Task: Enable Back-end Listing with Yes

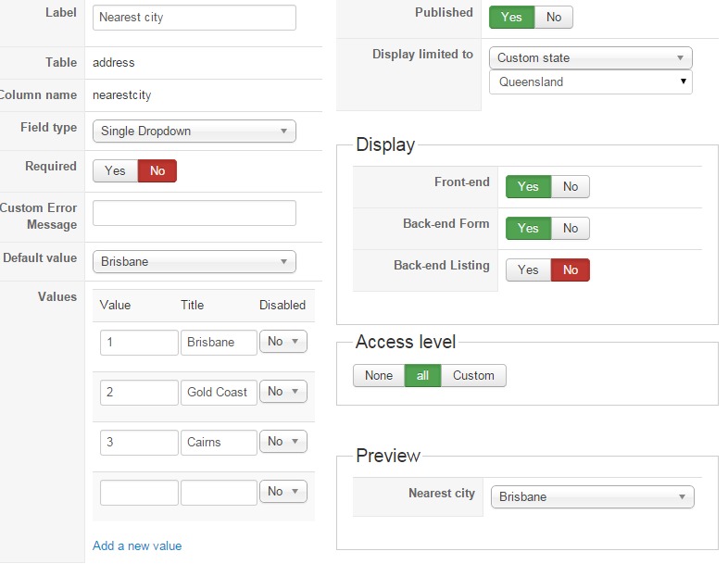Action: (x=528, y=269)
